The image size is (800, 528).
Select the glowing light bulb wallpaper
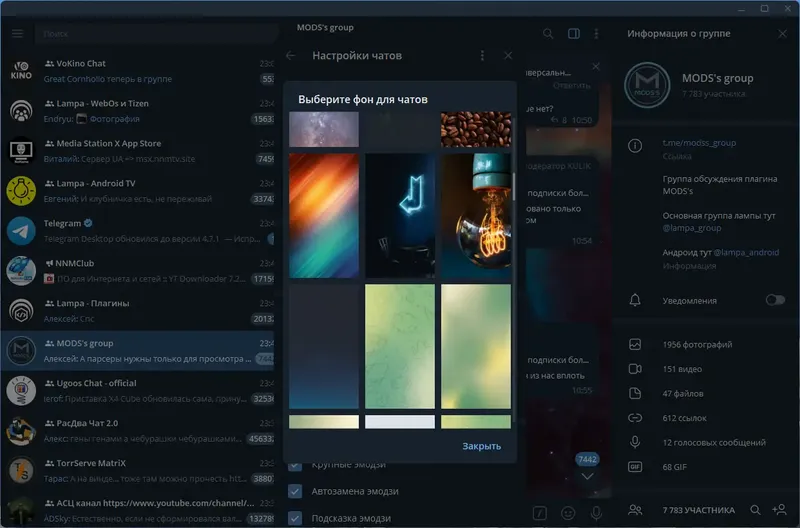(476, 216)
